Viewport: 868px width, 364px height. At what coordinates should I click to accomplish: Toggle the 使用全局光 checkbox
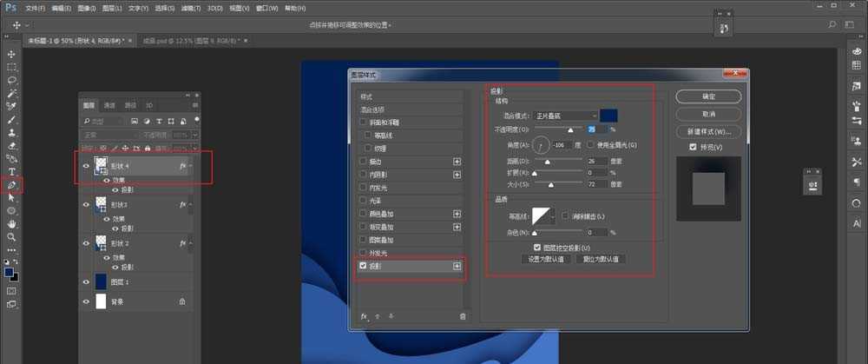pos(591,144)
